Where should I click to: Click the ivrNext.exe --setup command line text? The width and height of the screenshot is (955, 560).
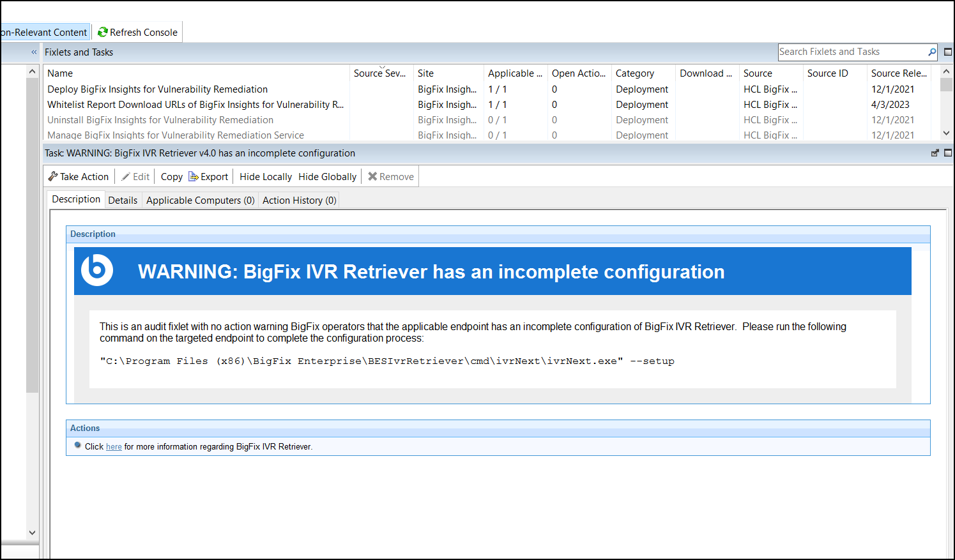(387, 361)
